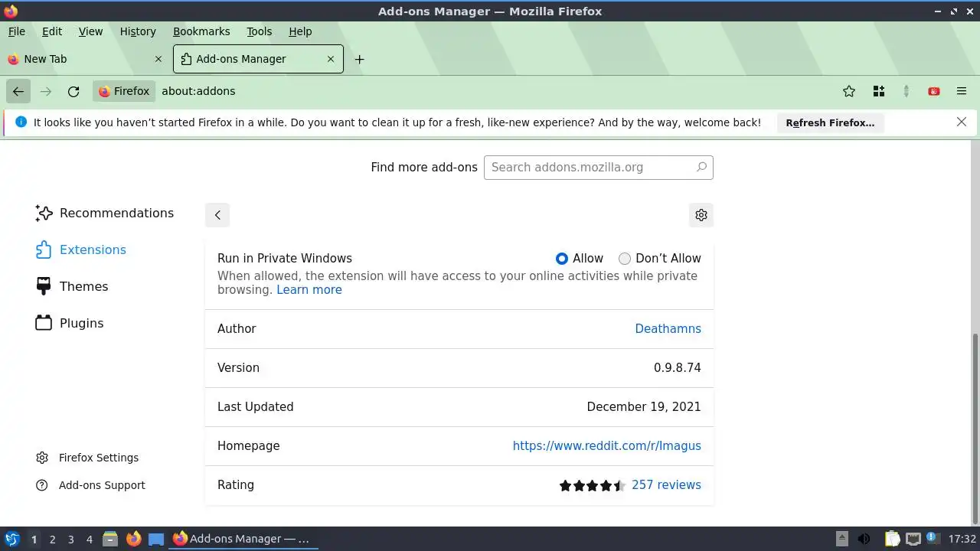
Task: Open the Edit menu
Action: tap(52, 31)
